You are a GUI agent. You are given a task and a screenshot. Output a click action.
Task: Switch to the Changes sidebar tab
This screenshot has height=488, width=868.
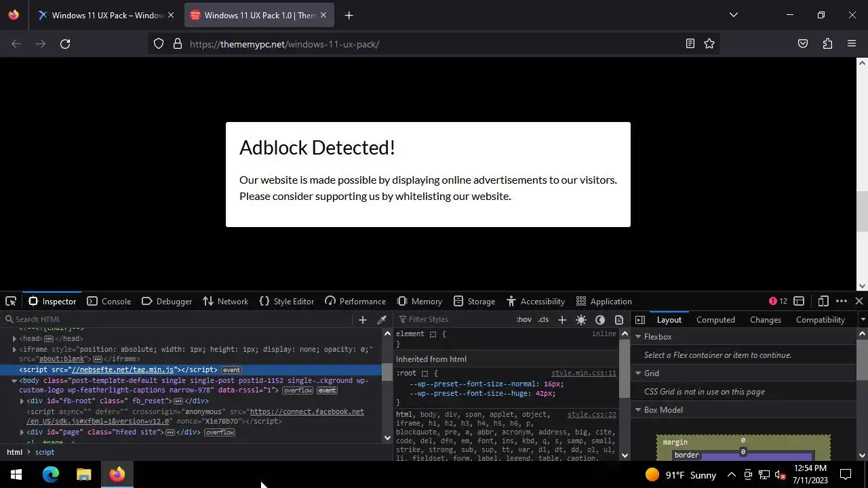tap(766, 319)
